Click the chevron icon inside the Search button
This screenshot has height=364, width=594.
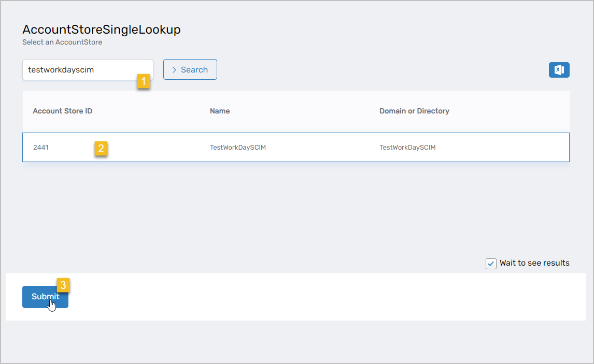[x=174, y=70]
